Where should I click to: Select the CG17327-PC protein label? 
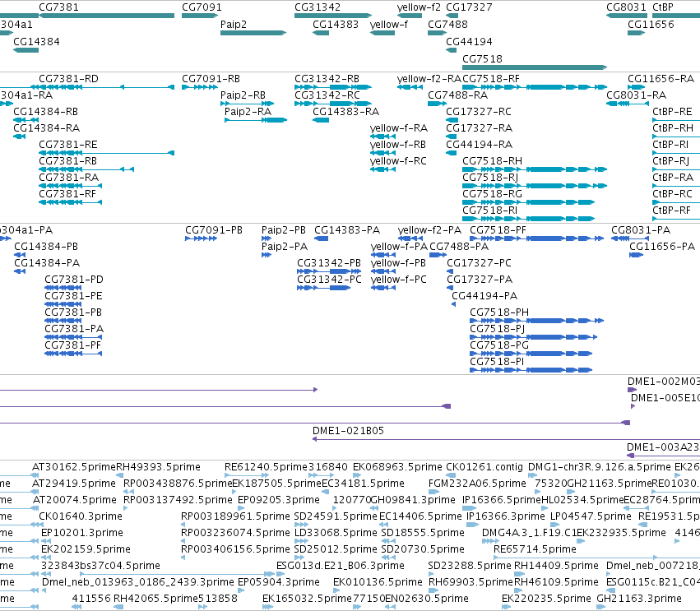coord(479,263)
